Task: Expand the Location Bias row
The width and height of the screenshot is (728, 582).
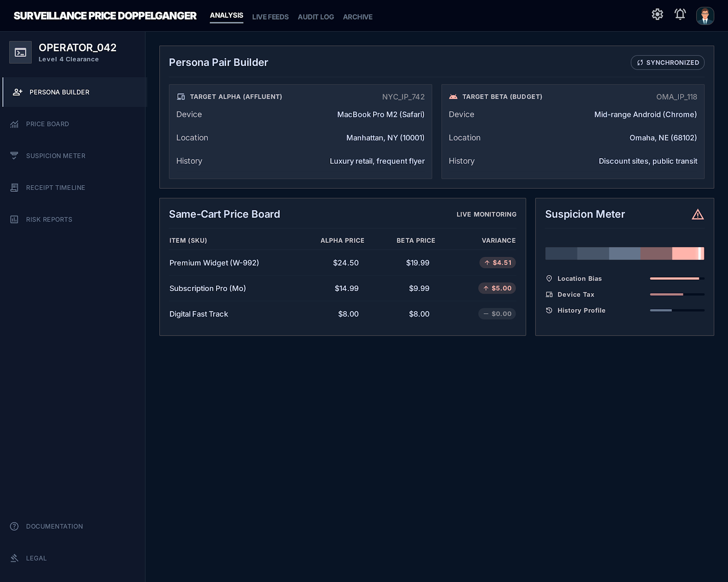Action: pyautogui.click(x=579, y=278)
